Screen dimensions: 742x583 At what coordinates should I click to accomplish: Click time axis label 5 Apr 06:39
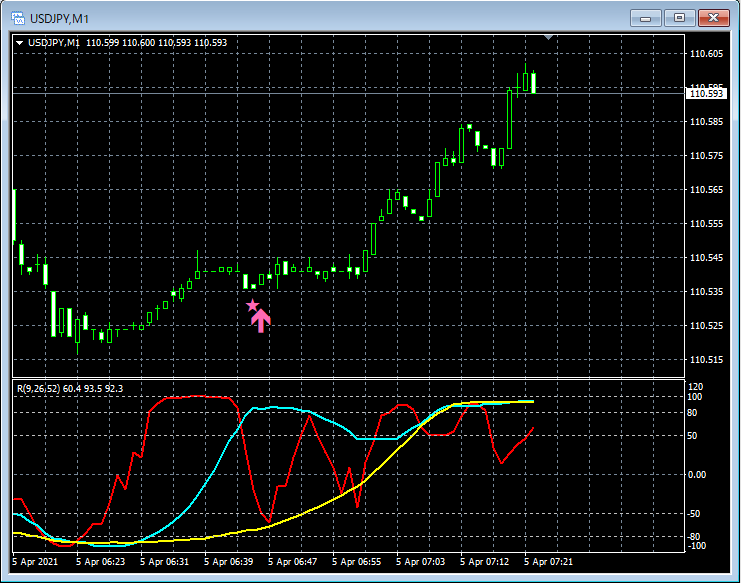tap(230, 562)
